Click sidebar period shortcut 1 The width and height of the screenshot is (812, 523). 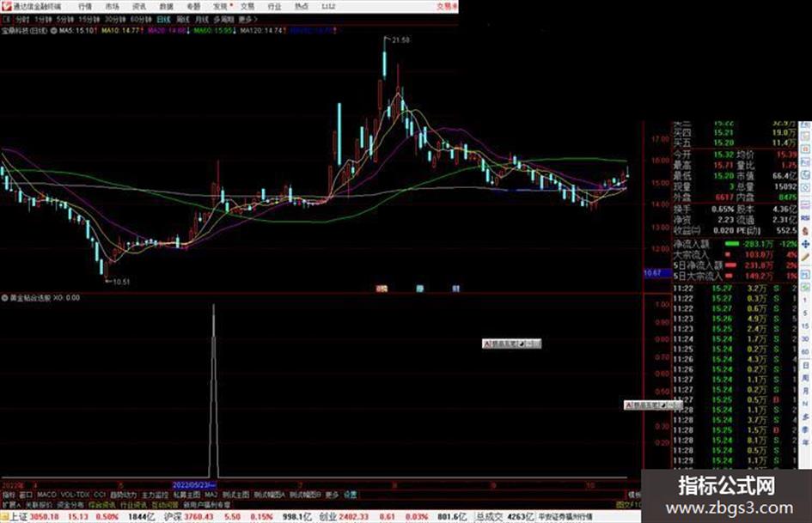pyautogui.click(x=805, y=301)
